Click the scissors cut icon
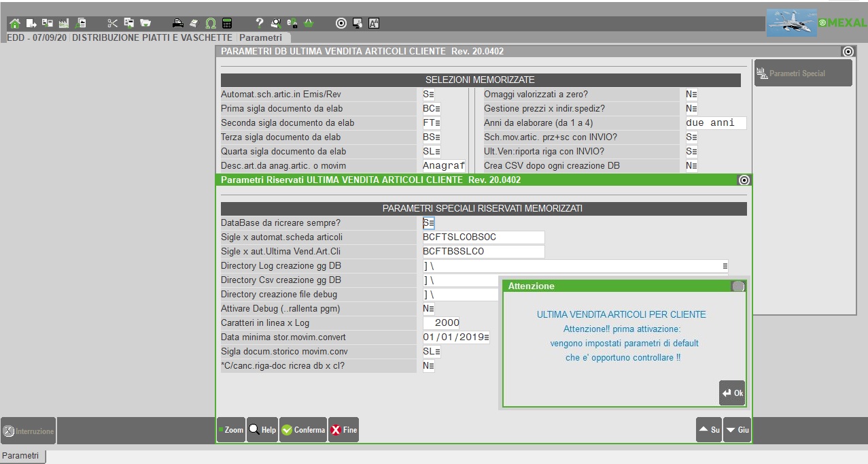 coord(113,23)
